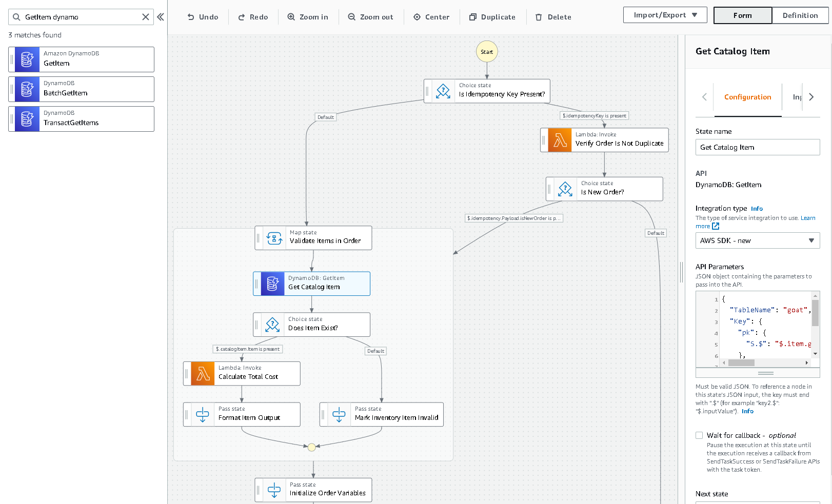Select the Amazon DynamoDB GetItem action
Screen dimensions: 832x504
coord(82,59)
